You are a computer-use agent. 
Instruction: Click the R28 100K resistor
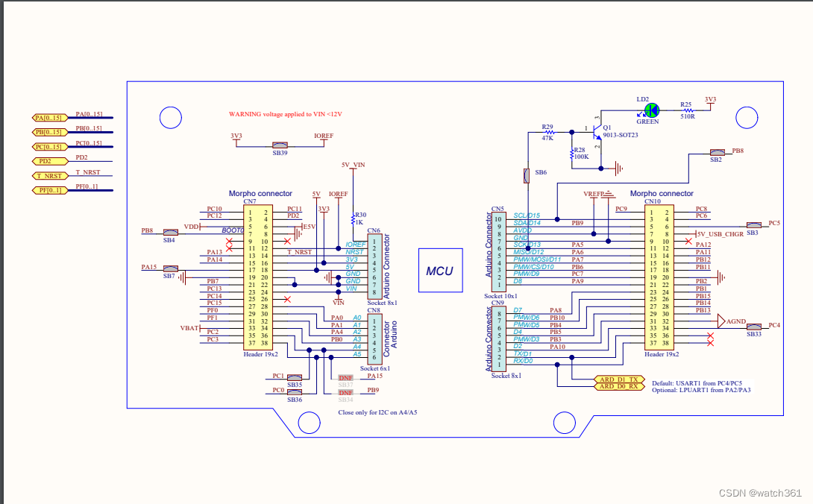pyautogui.click(x=572, y=154)
